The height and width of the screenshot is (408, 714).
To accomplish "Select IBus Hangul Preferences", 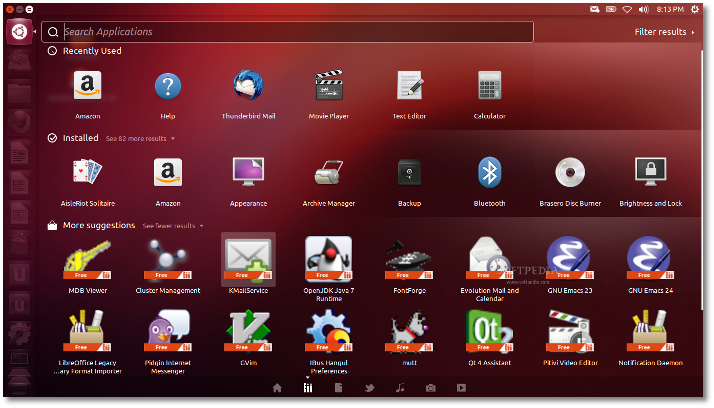I will point(329,331).
